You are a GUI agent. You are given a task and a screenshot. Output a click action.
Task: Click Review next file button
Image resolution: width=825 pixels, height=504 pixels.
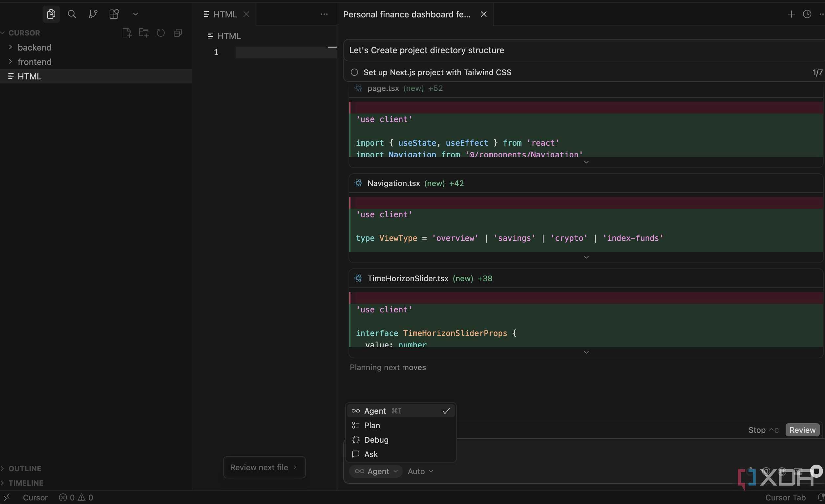pos(264,467)
